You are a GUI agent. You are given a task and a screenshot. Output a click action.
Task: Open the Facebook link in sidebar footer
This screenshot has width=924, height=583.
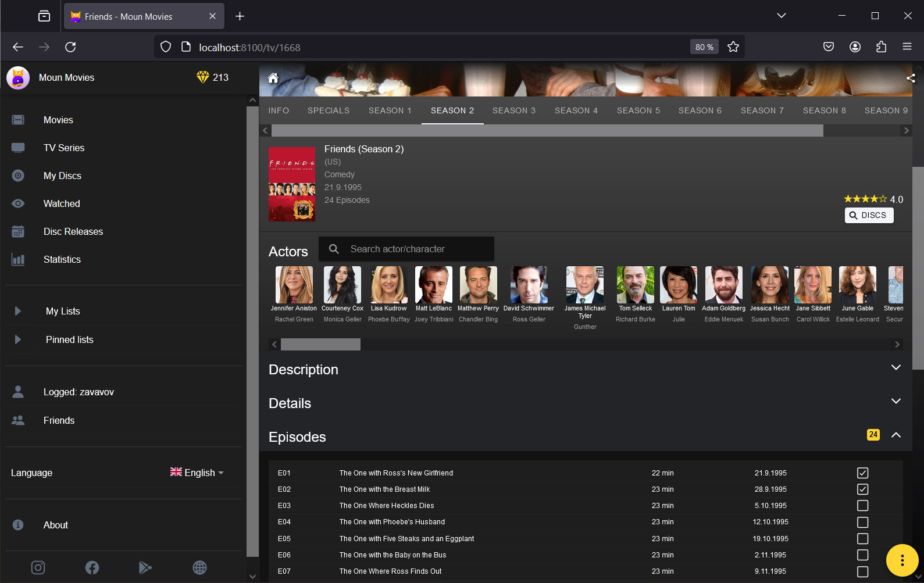[x=92, y=567]
